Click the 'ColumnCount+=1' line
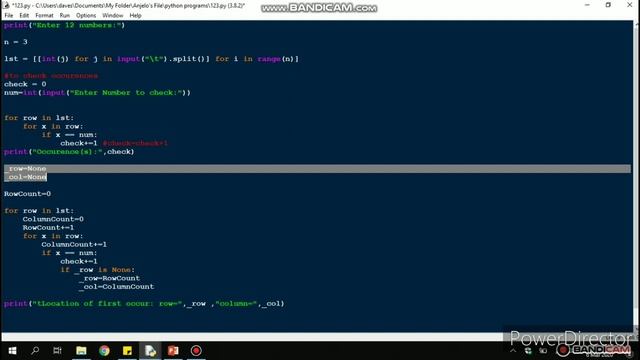The height and width of the screenshot is (360, 640). [x=74, y=244]
